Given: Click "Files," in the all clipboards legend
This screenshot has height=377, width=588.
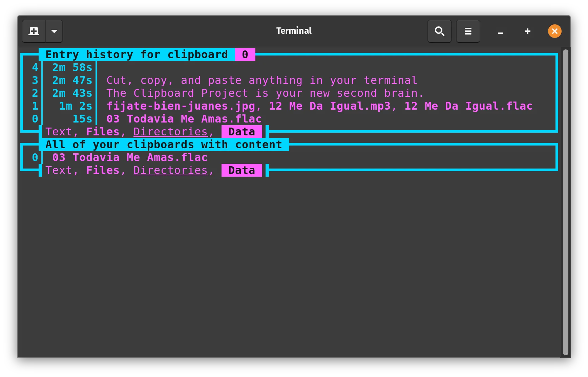Looking at the screenshot, I should pos(106,170).
